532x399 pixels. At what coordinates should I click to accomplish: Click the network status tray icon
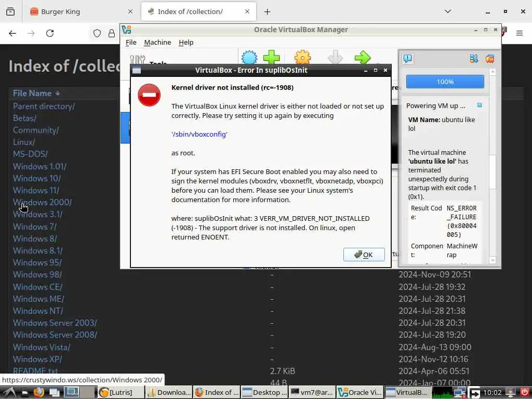459,392
